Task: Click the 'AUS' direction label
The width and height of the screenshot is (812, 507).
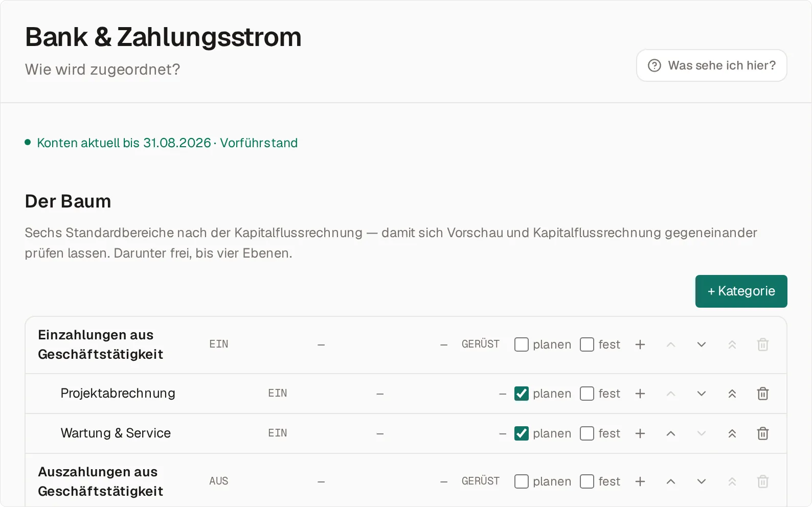Action: pos(219,481)
